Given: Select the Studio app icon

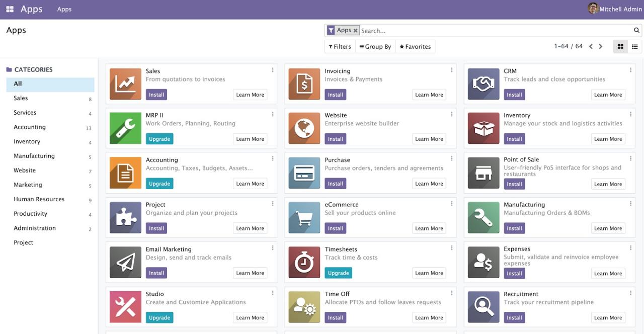Looking at the screenshot, I should click(125, 306).
